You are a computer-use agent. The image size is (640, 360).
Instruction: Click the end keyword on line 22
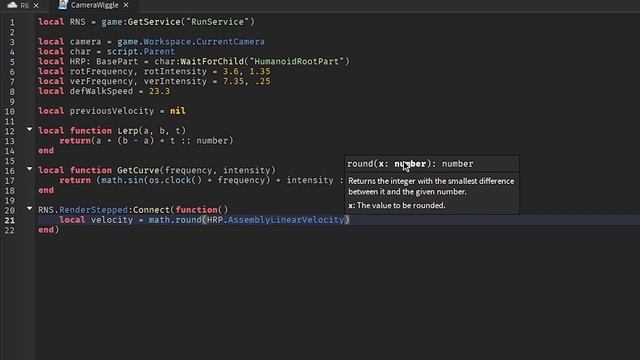(46, 229)
